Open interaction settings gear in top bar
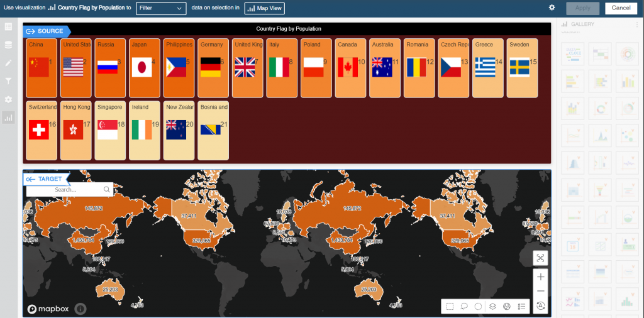Viewport: 644px width, 318px height. (552, 8)
